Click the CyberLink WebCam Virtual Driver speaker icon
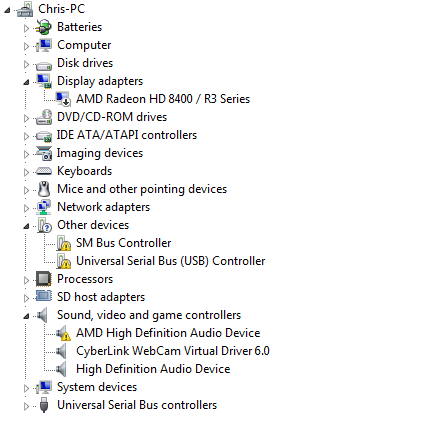 pos(61,351)
